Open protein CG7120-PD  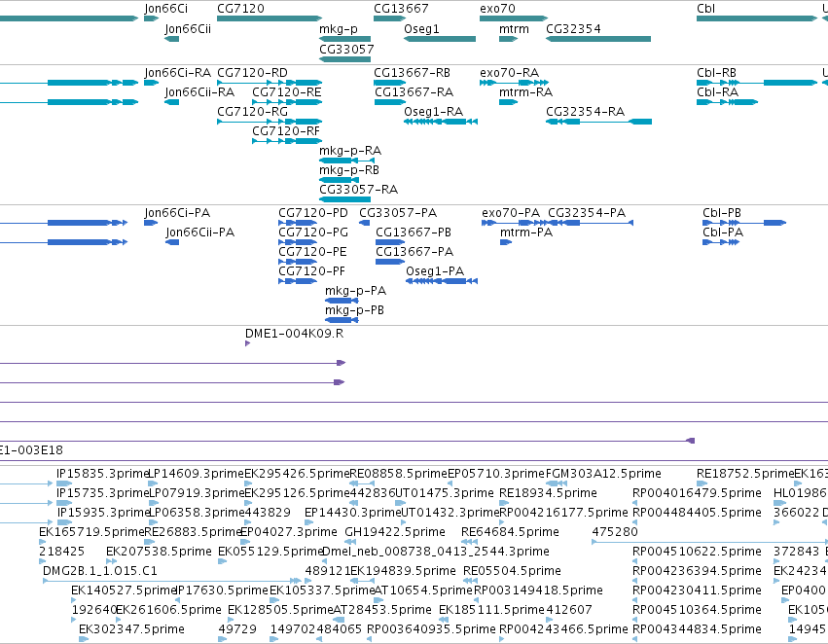[298, 223]
